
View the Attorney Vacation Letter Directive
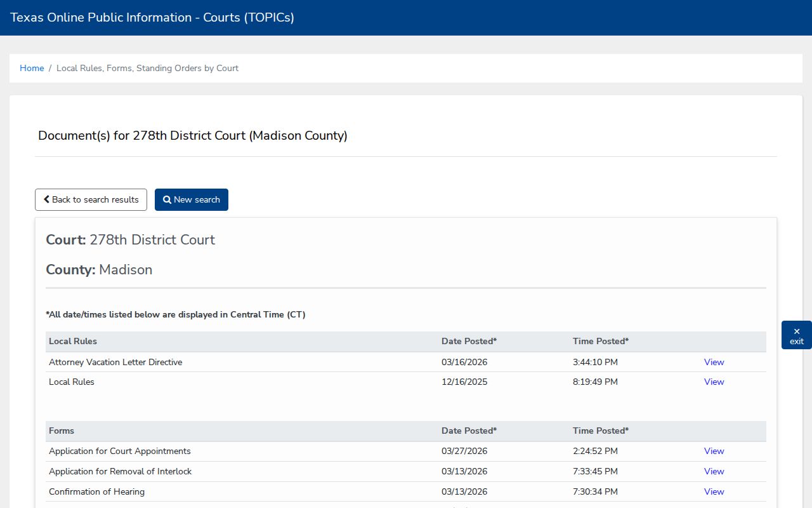coord(714,362)
